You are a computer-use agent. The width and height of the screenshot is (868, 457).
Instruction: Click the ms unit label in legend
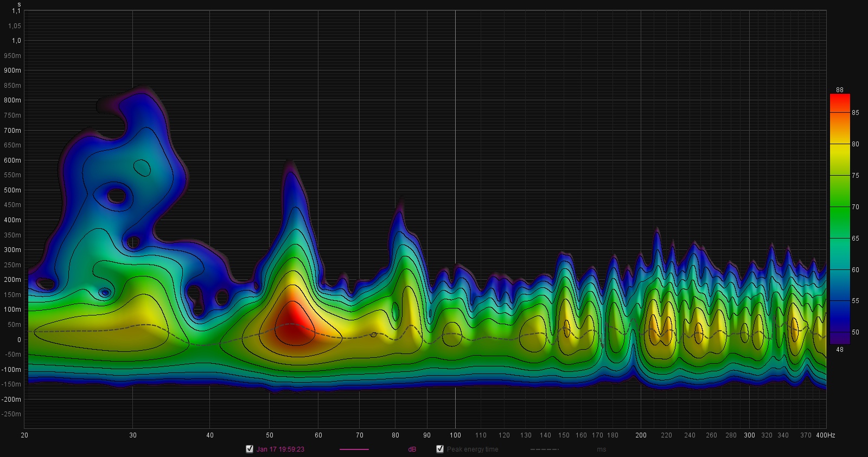coord(601,449)
